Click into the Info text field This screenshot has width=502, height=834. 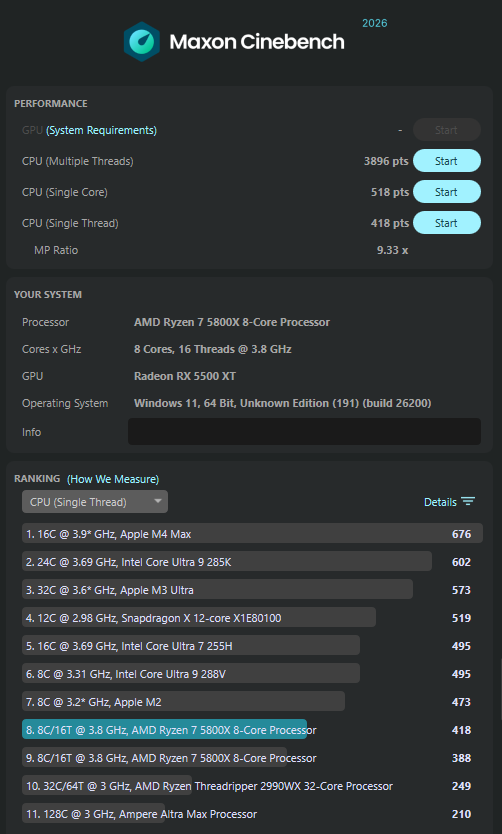click(304, 431)
